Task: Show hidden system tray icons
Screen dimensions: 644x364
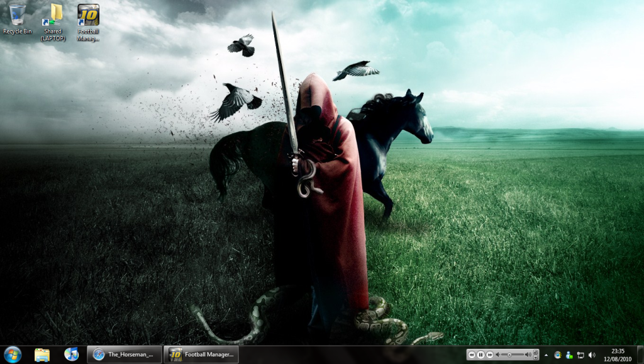Action: click(x=547, y=355)
